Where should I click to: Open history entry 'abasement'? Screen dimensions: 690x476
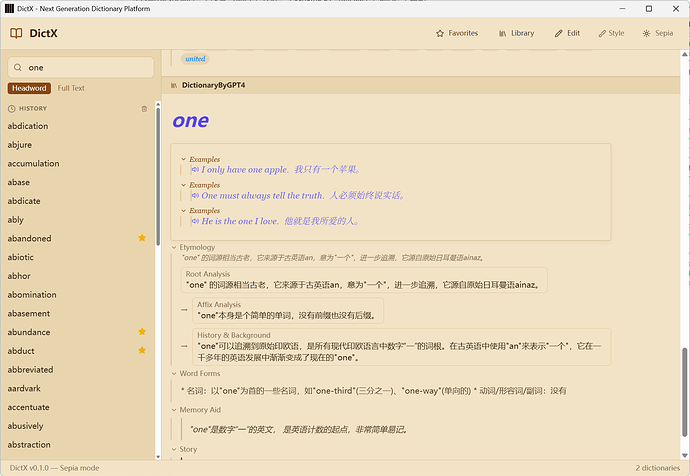(29, 314)
